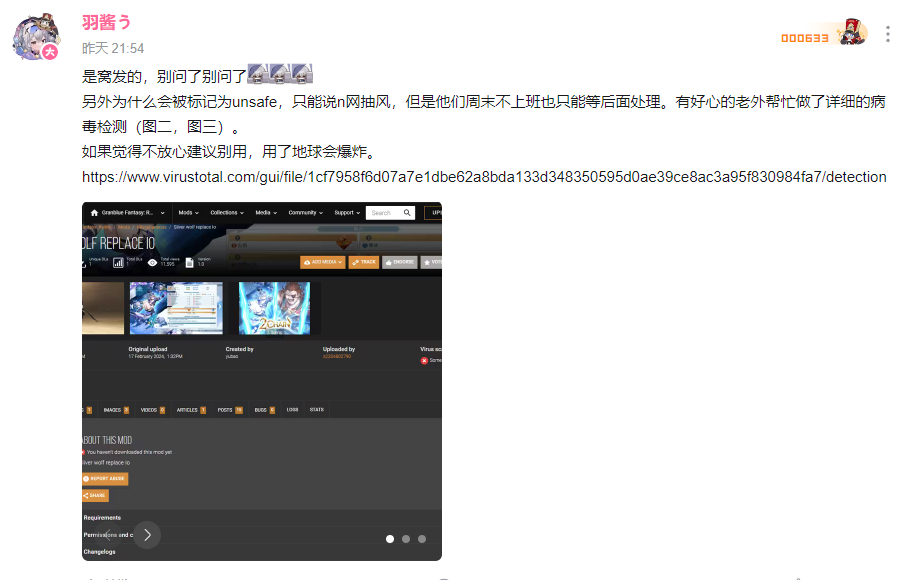This screenshot has height=580, width=909.
Task: Click the red virus scan warning icon
Action: [x=424, y=361]
